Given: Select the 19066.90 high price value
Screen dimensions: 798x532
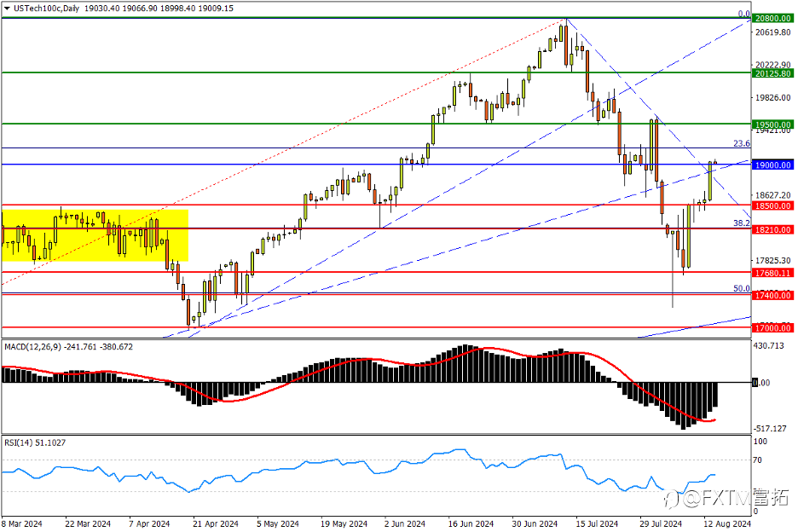Looking at the screenshot, I should 140,9.
